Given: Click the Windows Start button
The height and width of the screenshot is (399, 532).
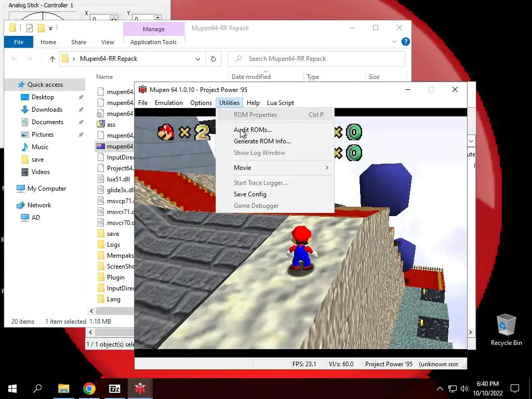Looking at the screenshot, I should point(12,389).
